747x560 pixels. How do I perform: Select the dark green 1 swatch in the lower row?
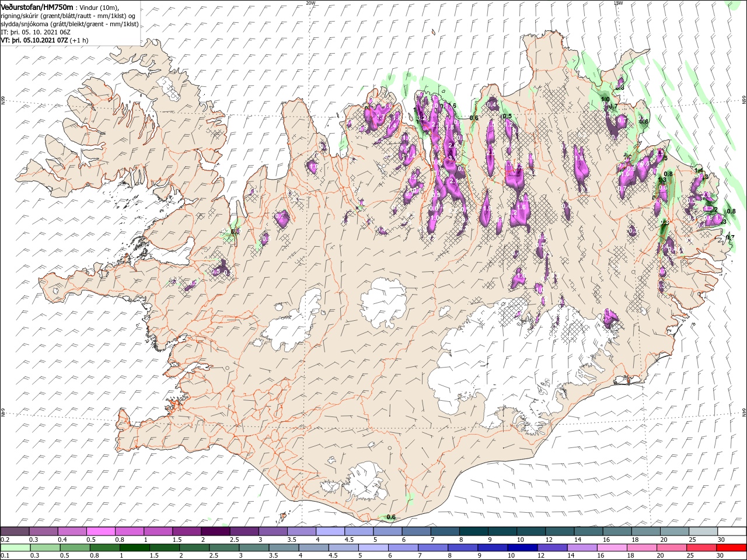(x=134, y=548)
